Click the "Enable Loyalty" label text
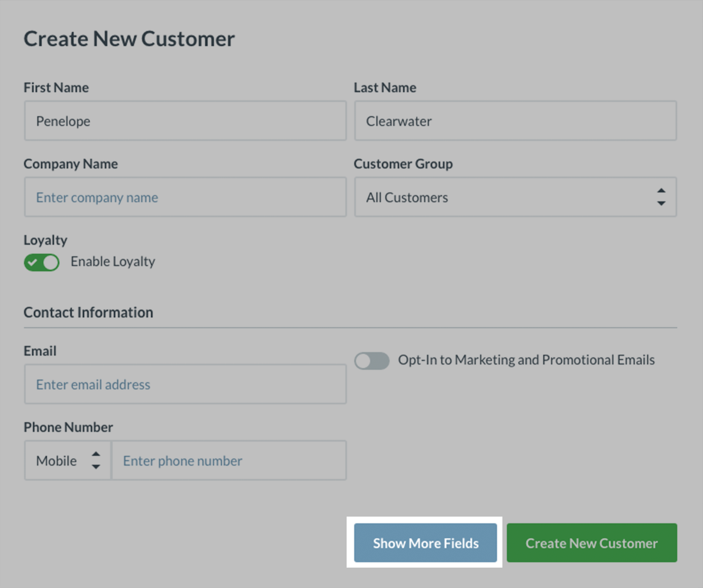This screenshot has width=703, height=588. (x=113, y=262)
